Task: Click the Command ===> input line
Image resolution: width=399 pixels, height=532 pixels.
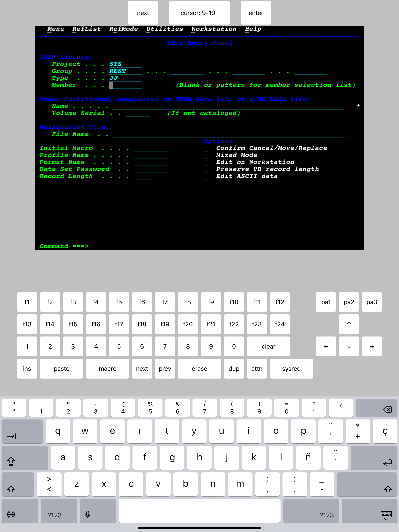Action: click(226, 247)
